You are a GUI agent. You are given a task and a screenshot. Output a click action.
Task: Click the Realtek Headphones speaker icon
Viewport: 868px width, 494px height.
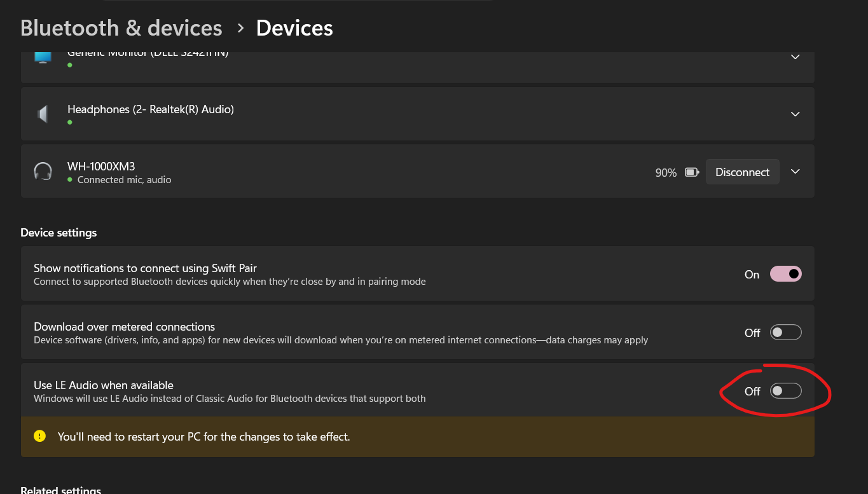43,114
